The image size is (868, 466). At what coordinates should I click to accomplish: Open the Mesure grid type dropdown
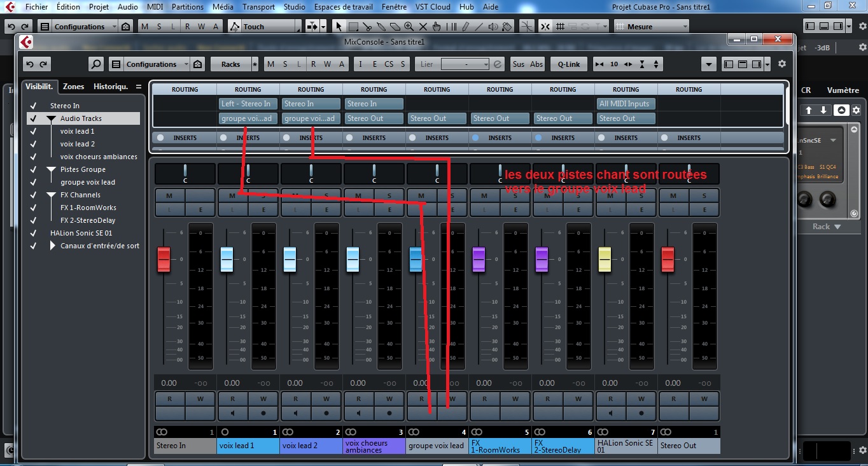pyautogui.click(x=651, y=27)
